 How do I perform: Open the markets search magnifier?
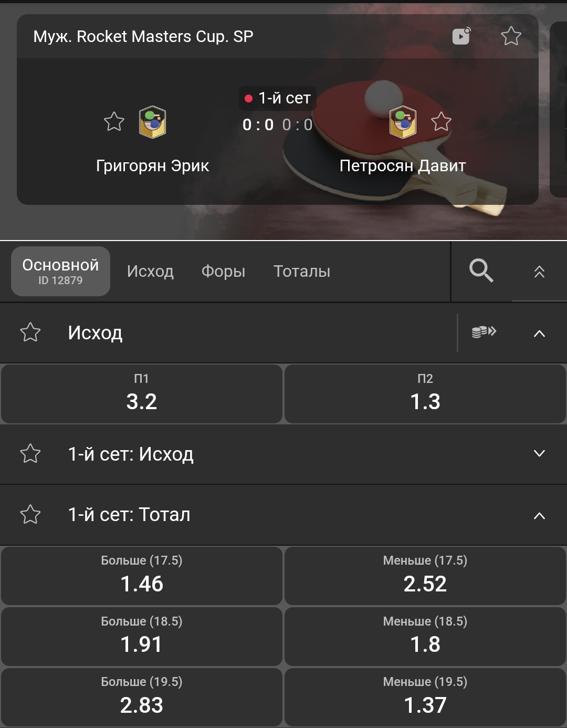[481, 271]
